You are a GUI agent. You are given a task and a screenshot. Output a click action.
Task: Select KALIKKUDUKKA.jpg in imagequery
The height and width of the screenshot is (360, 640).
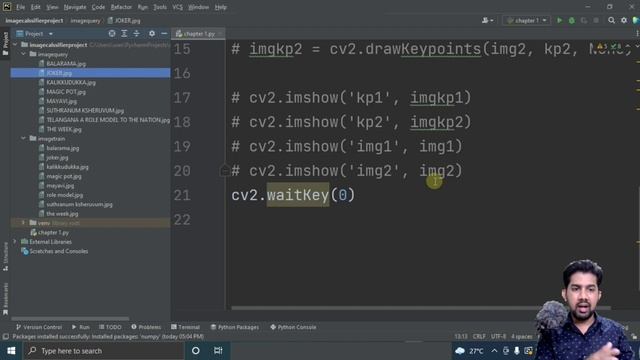click(x=71, y=82)
